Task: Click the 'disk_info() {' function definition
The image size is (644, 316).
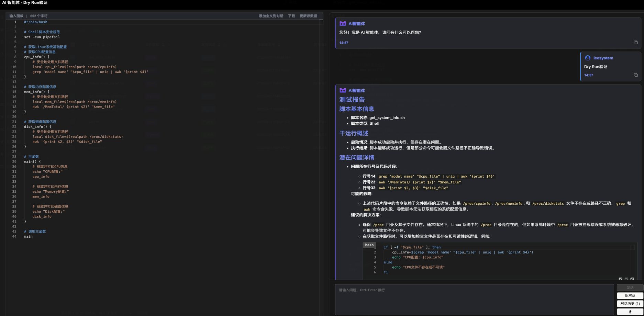Action: [x=38, y=127]
